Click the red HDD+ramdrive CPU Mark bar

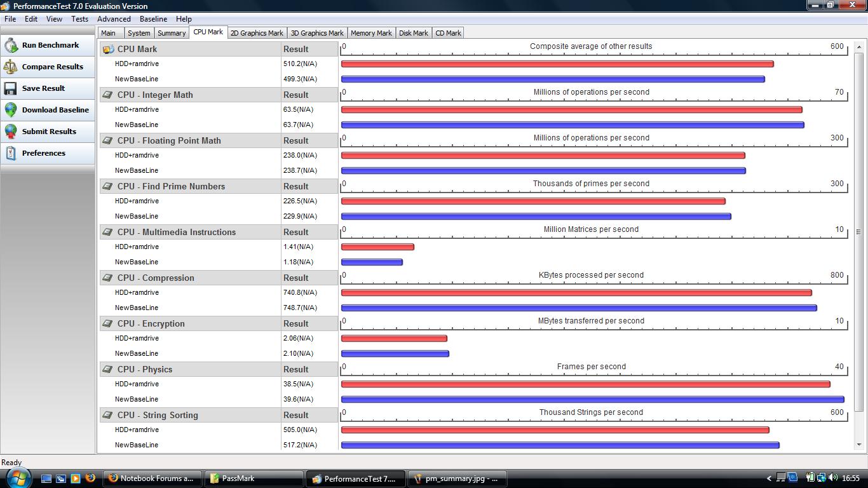(x=557, y=64)
